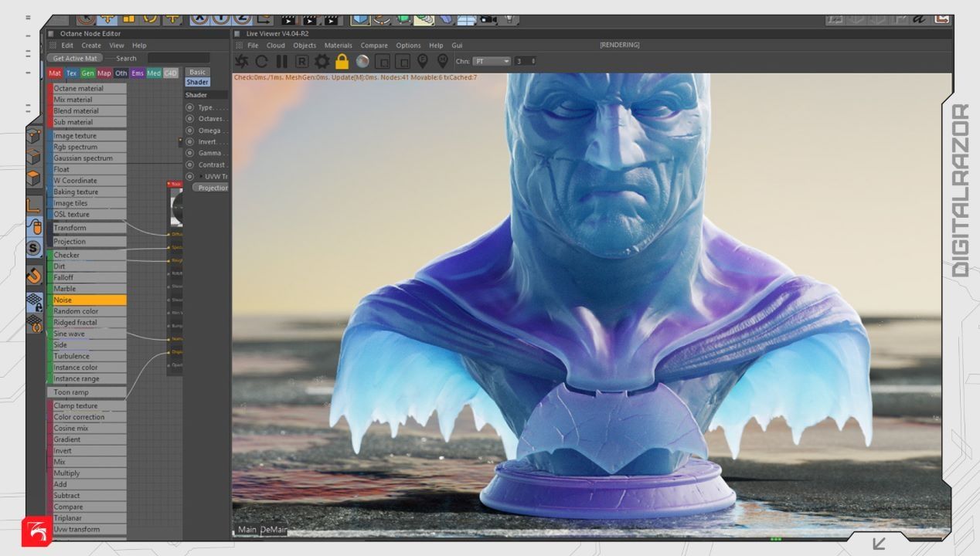This screenshot has height=556, width=980.
Task: Switch to the Basic tab
Action: point(198,72)
